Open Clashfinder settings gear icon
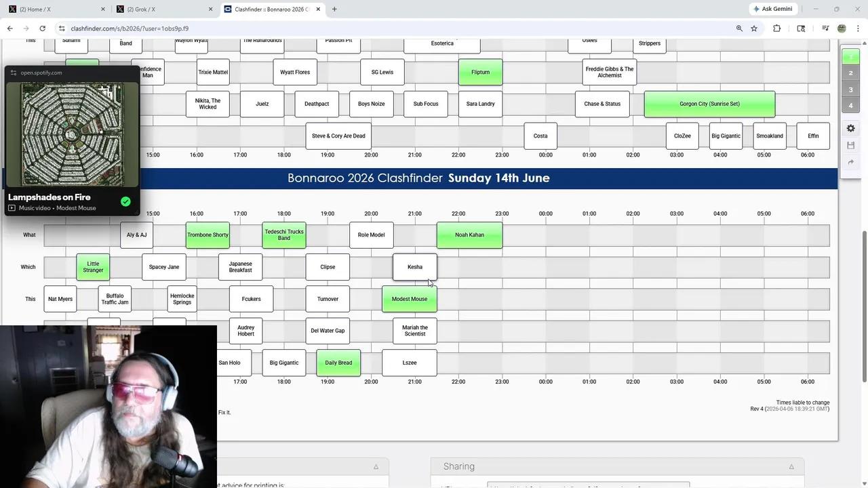The image size is (868, 488). pyautogui.click(x=850, y=129)
